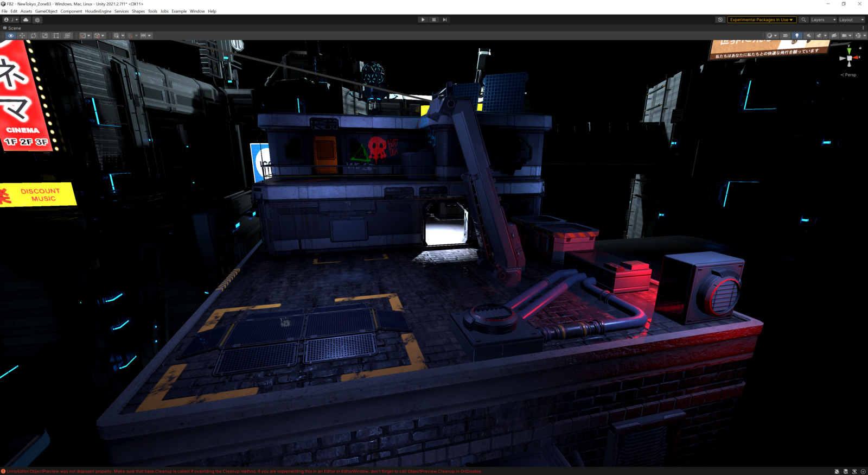
Task: Select the Rotate tool
Action: (x=34, y=36)
